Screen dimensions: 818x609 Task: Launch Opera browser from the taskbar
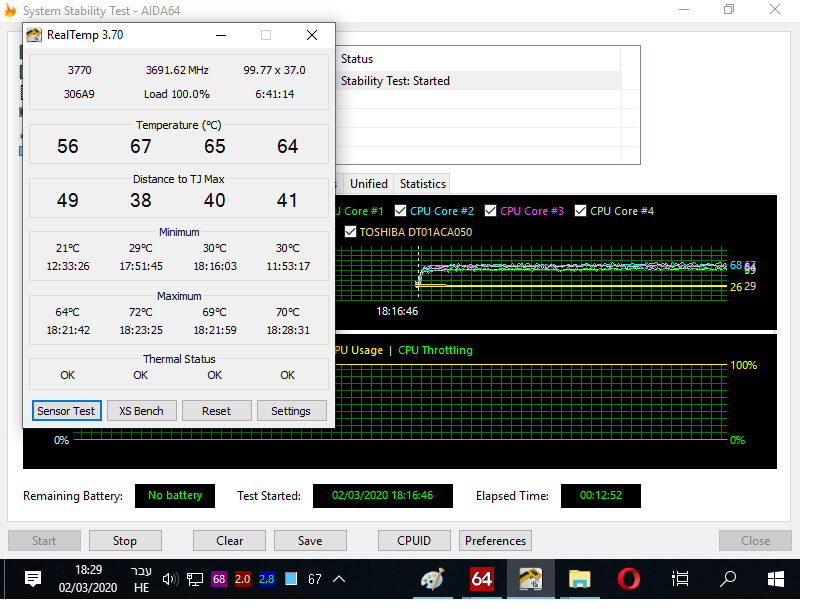click(x=629, y=579)
